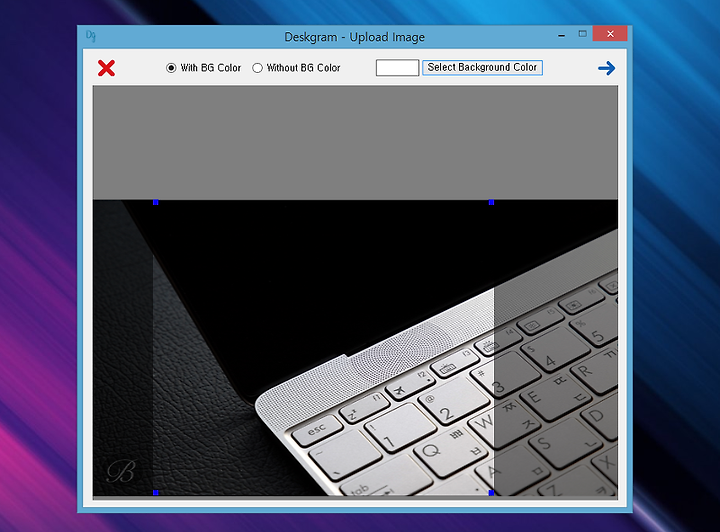Maximize the Deskgram Upload Image window
Screen dimensions: 720x532
coord(582,34)
